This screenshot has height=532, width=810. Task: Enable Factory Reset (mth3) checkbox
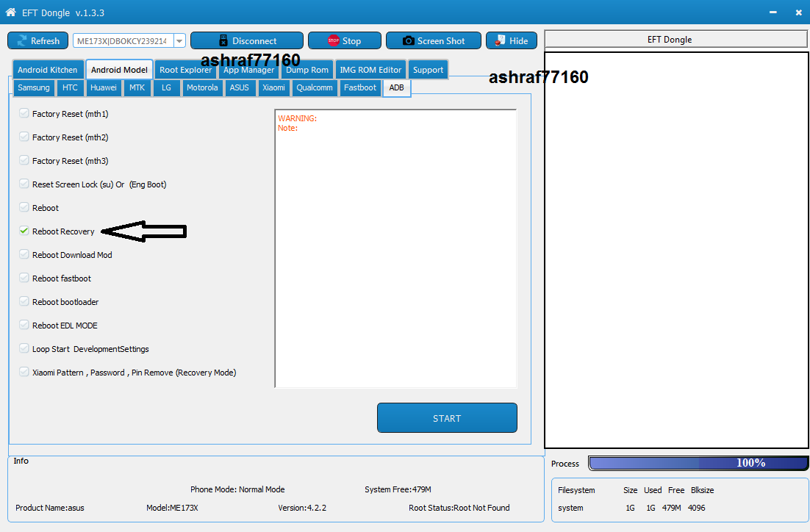point(24,160)
